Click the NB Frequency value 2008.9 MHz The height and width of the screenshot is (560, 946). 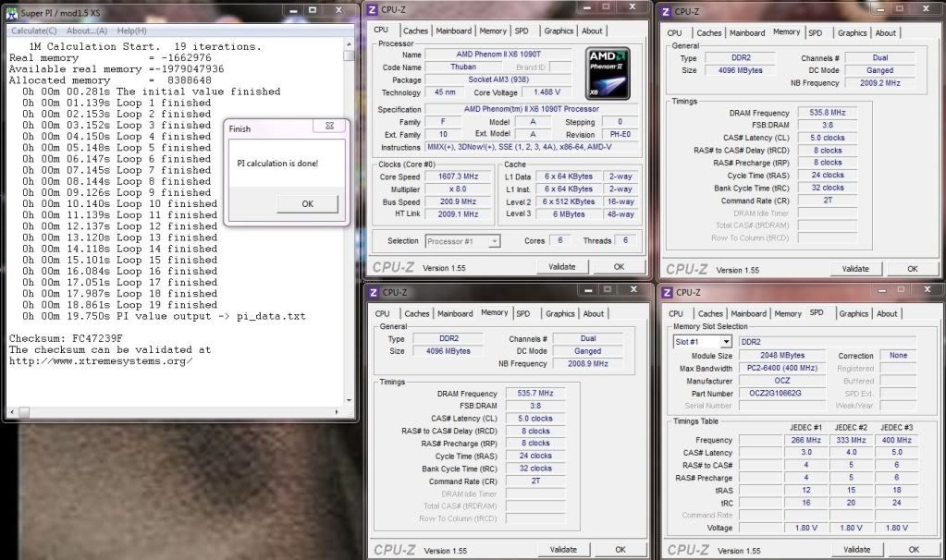(587, 363)
